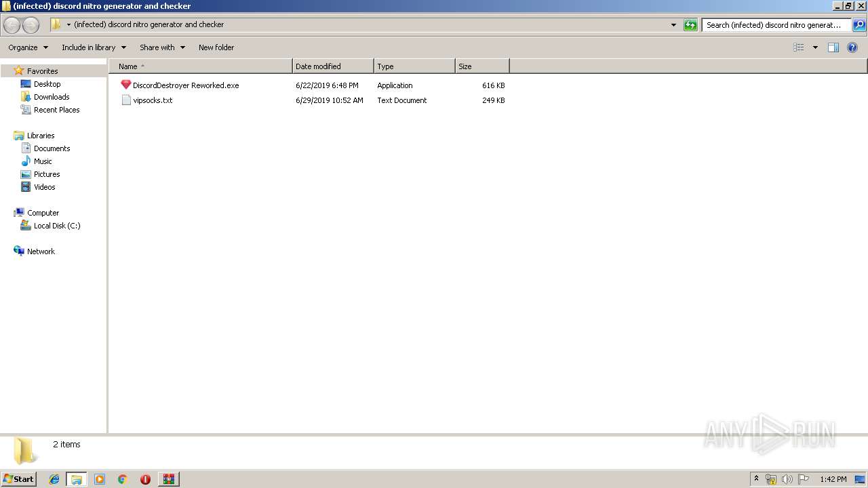Select Recent Places in Favorites
This screenshot has height=488, width=868.
56,110
